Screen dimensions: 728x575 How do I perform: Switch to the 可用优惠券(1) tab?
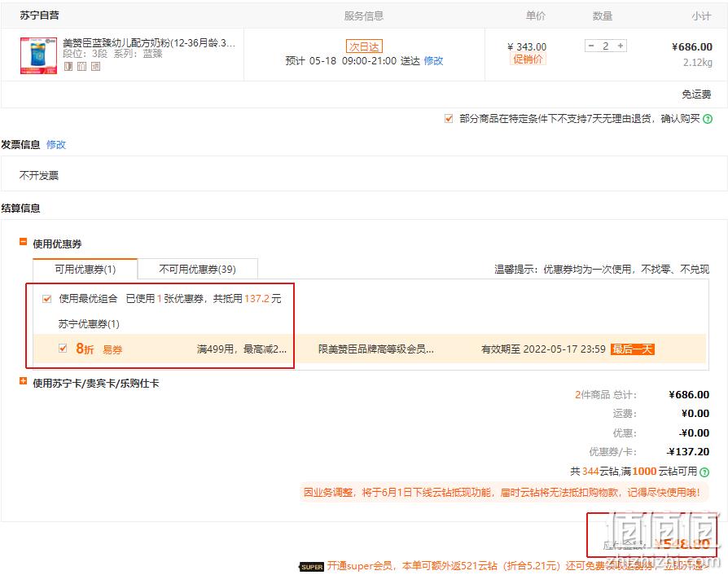[85, 269]
